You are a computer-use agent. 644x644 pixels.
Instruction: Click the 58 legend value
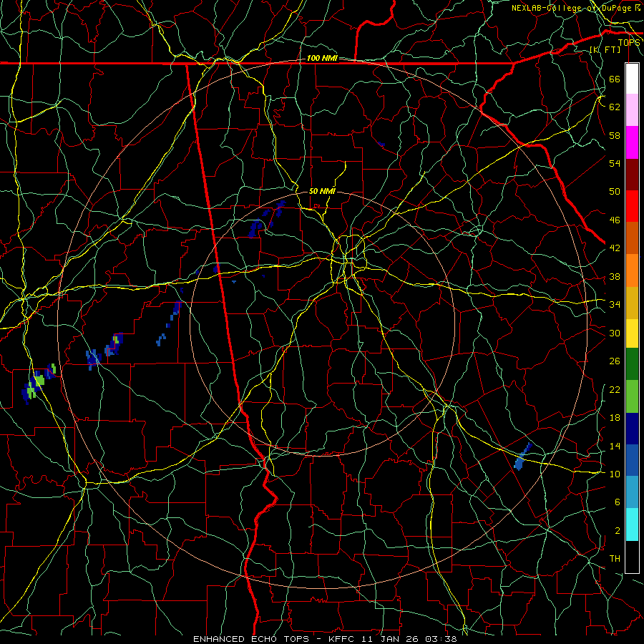coord(615,135)
